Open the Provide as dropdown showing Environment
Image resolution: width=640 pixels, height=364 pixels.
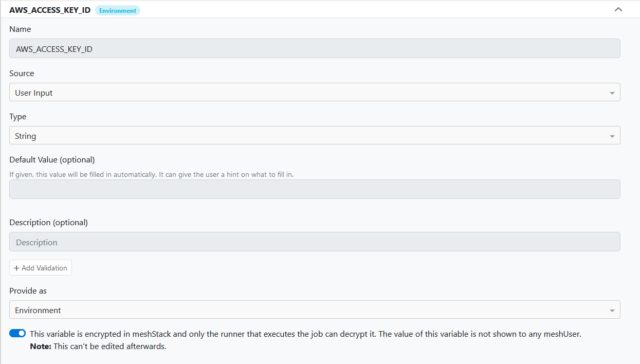tap(315, 310)
